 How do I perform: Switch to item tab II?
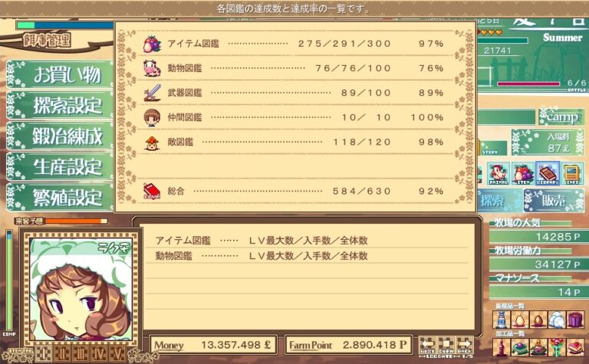point(62,354)
